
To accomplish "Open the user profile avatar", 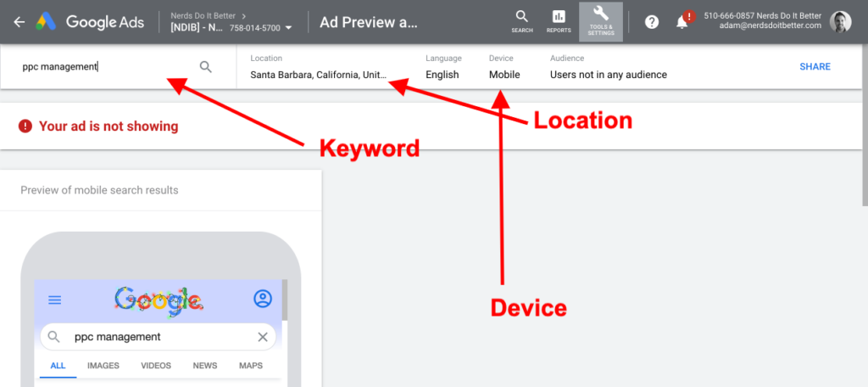I will [840, 21].
